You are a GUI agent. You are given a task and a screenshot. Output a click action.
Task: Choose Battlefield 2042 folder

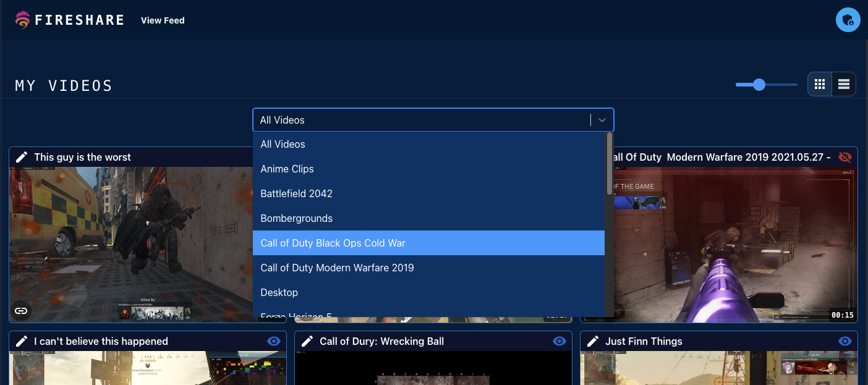point(428,193)
